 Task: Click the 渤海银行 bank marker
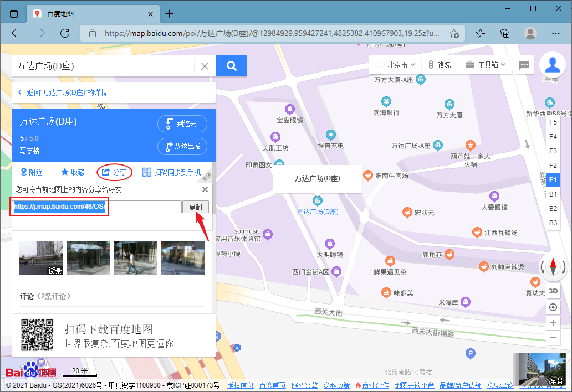[386, 101]
